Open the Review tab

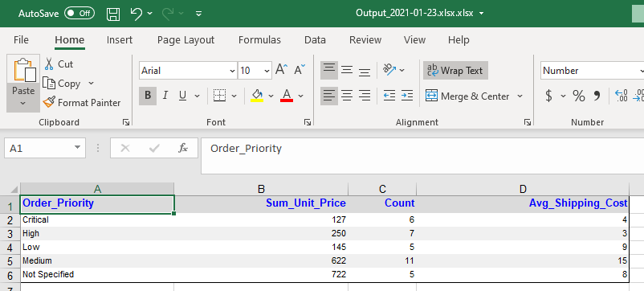click(365, 40)
